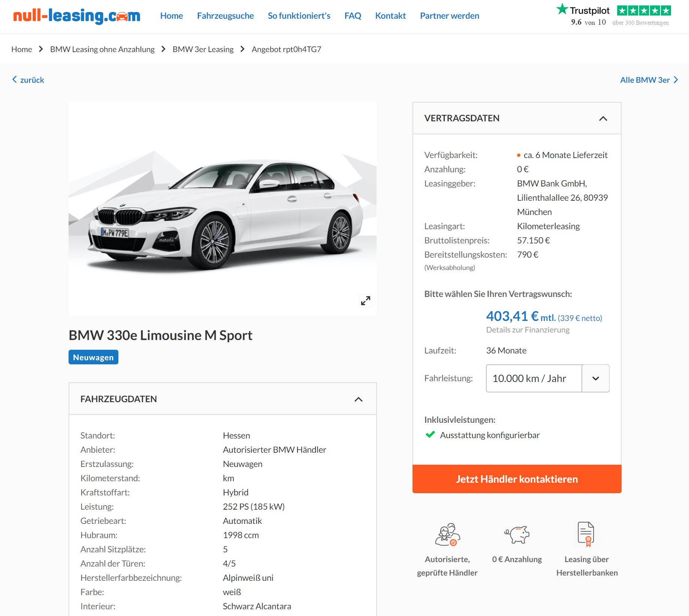Screen dimensions: 689x616
Task: Click the null-leasing.com logo
Action: 77,16
